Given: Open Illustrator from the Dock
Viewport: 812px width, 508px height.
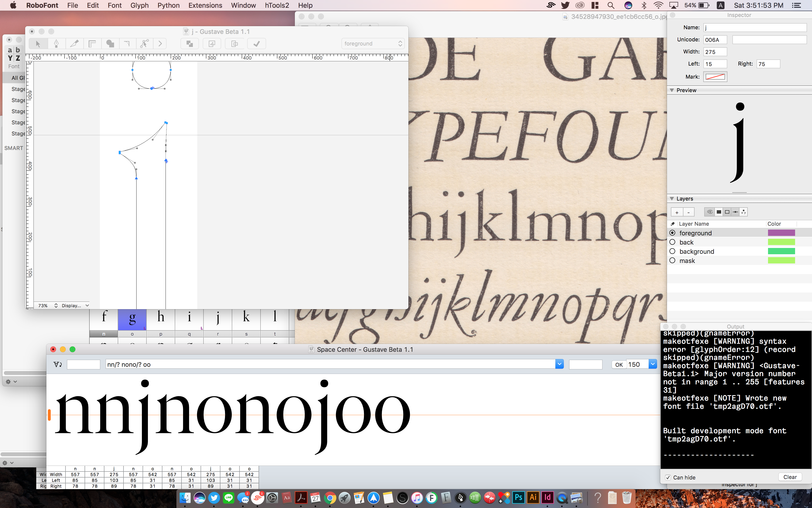Looking at the screenshot, I should (533, 497).
